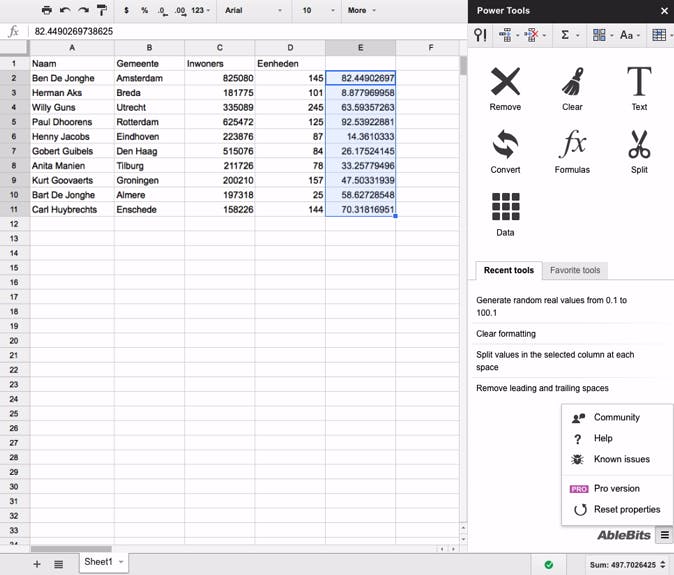Choose Community from the popup menu
Screen dimensions: 674x575
(617, 417)
